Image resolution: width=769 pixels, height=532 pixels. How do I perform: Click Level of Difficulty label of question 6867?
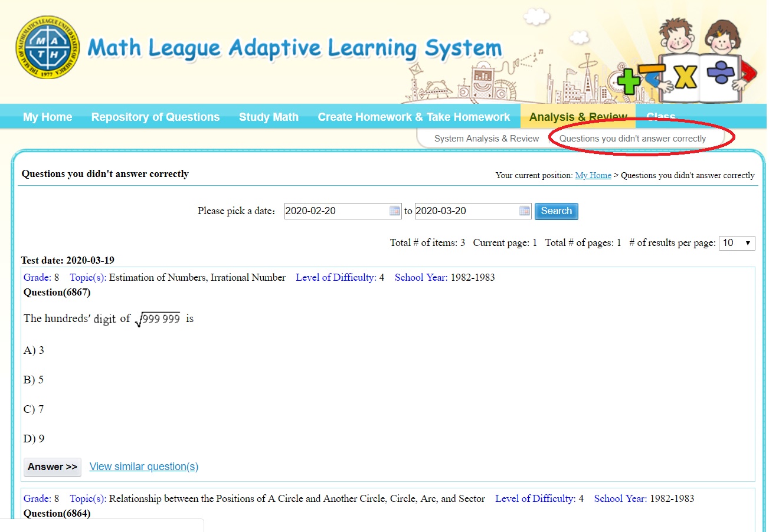pos(336,278)
